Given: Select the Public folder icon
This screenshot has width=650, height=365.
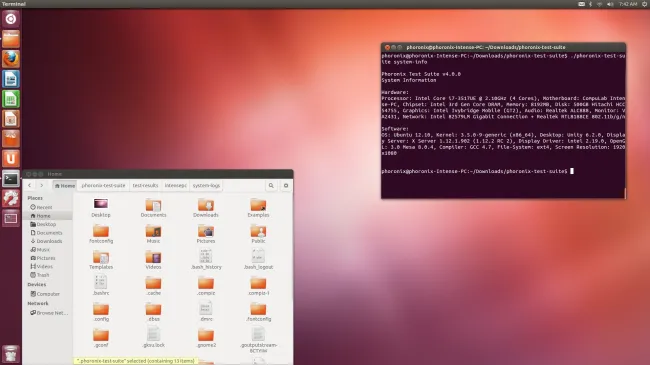Looking at the screenshot, I should coord(258,234).
